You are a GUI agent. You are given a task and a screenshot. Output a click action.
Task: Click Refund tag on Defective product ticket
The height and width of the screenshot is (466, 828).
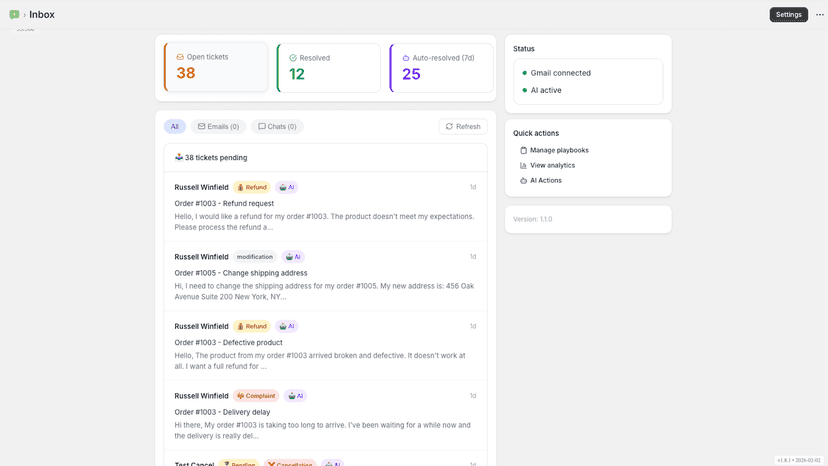[251, 326]
